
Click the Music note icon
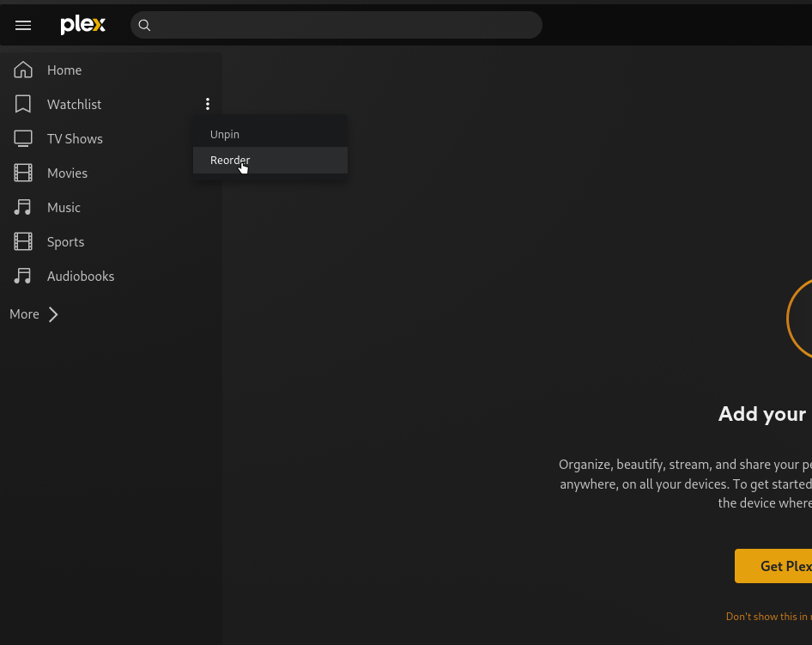23,207
